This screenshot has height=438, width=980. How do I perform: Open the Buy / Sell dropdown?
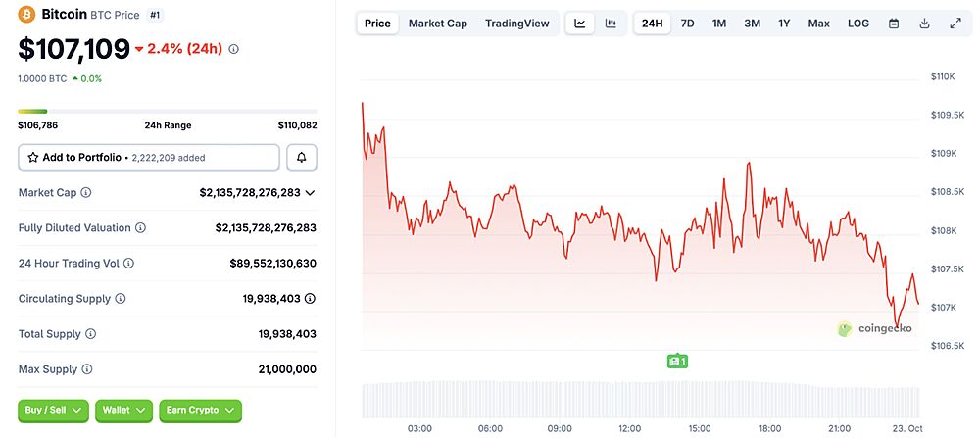(53, 411)
